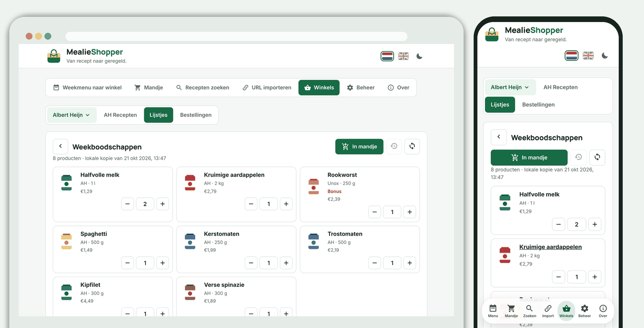The image size is (644, 328).
Task: Open AH Recepten sub-tab on desktop
Action: click(120, 115)
